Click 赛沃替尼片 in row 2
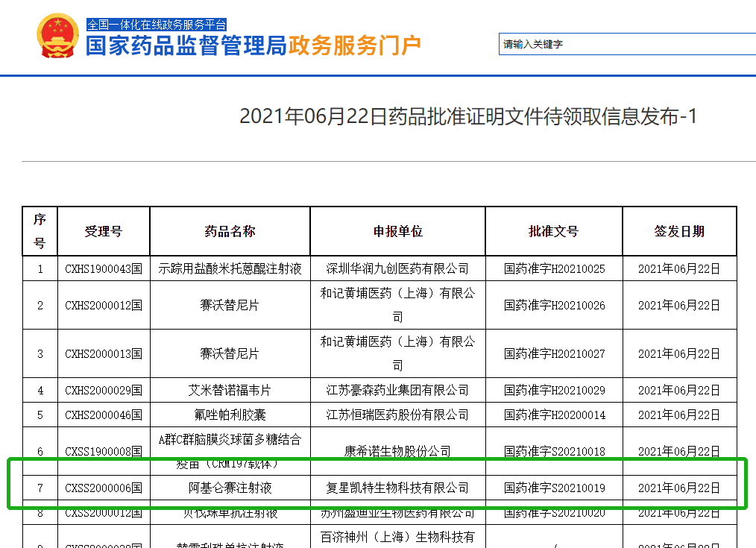 pos(230,305)
